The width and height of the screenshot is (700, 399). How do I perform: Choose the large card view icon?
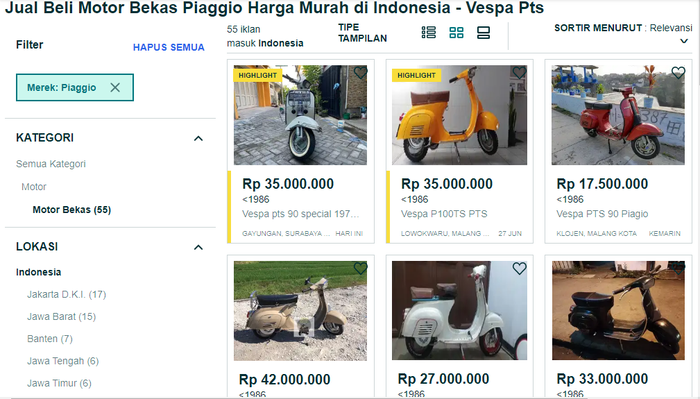point(483,32)
